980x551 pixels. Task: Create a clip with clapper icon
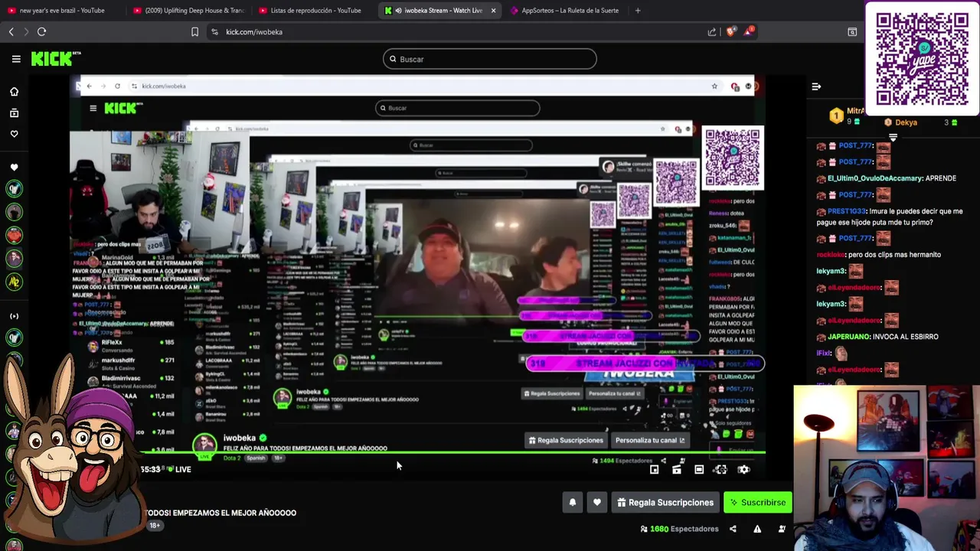pyautogui.click(x=677, y=469)
